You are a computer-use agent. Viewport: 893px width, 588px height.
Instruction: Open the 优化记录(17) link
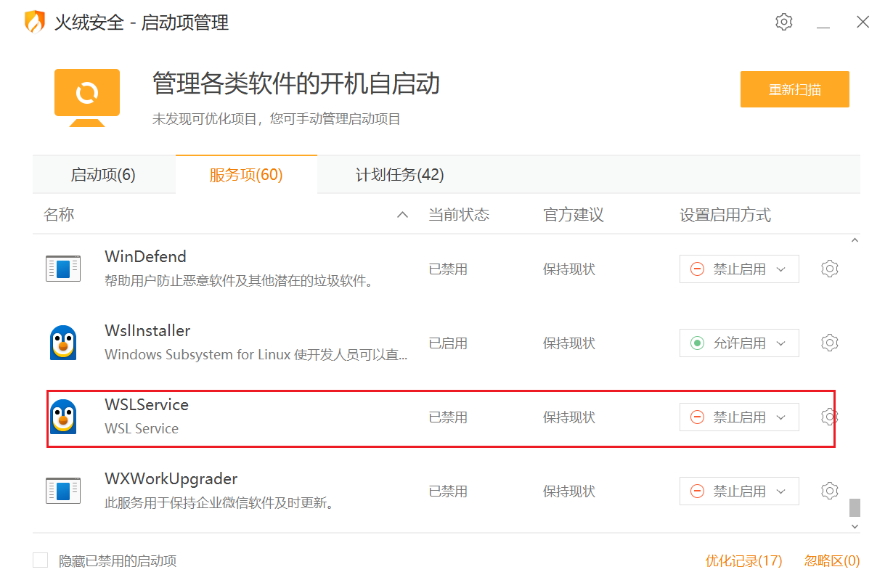[744, 560]
